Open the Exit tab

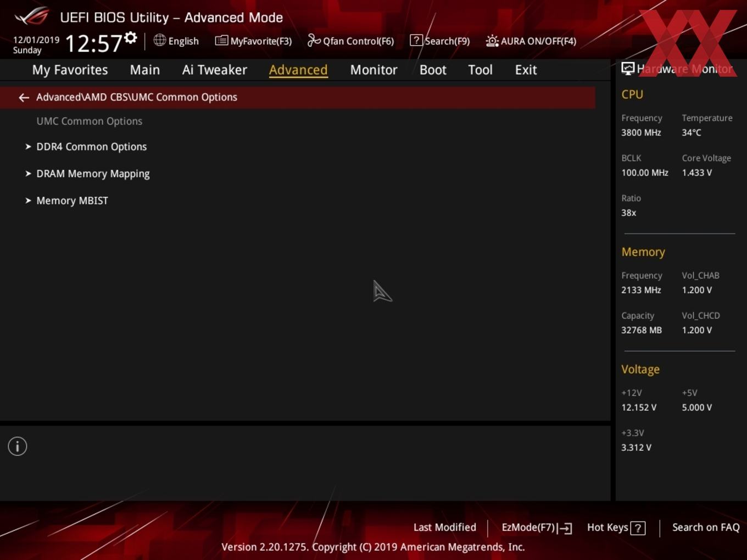tap(526, 70)
